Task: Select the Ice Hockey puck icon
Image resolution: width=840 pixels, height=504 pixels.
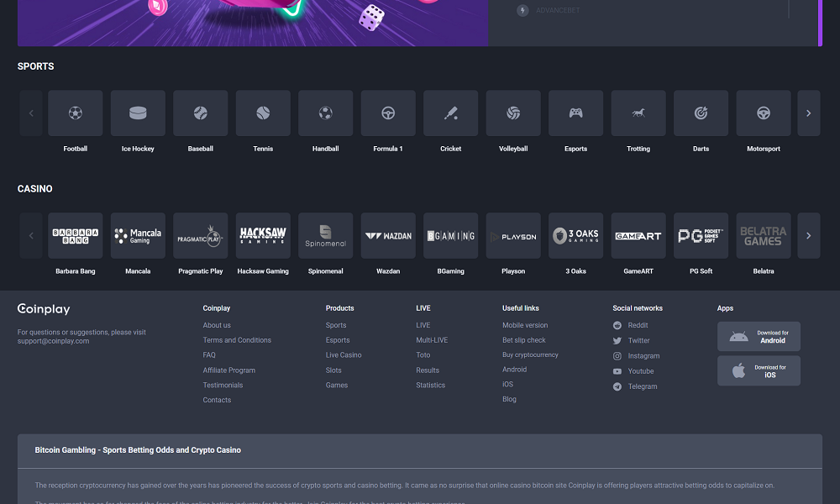Action: tap(138, 113)
